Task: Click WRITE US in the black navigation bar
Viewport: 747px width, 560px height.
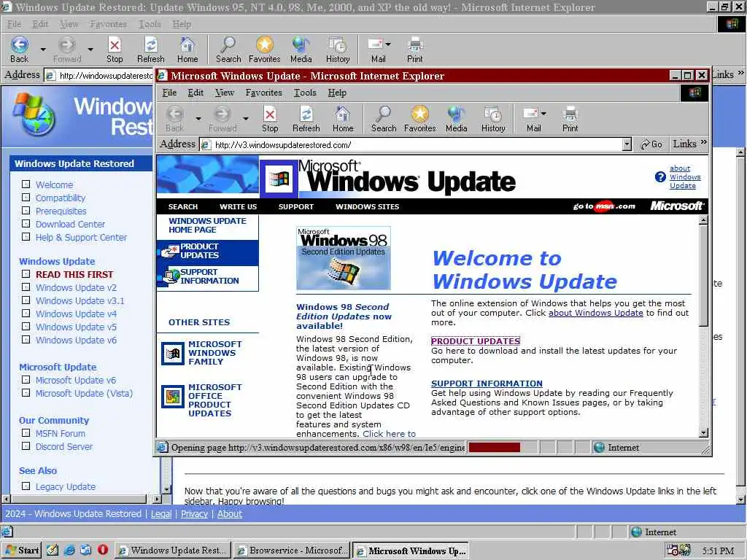Action: point(239,206)
